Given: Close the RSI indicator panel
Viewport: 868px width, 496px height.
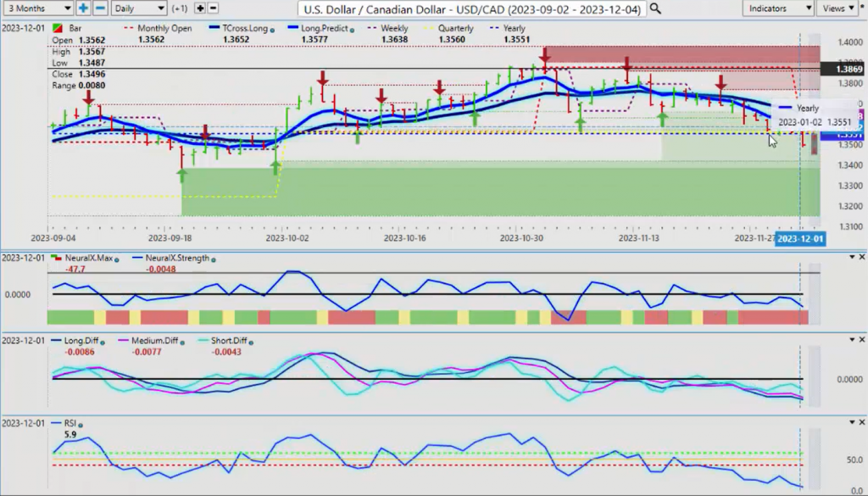Looking at the screenshot, I should [x=861, y=422].
